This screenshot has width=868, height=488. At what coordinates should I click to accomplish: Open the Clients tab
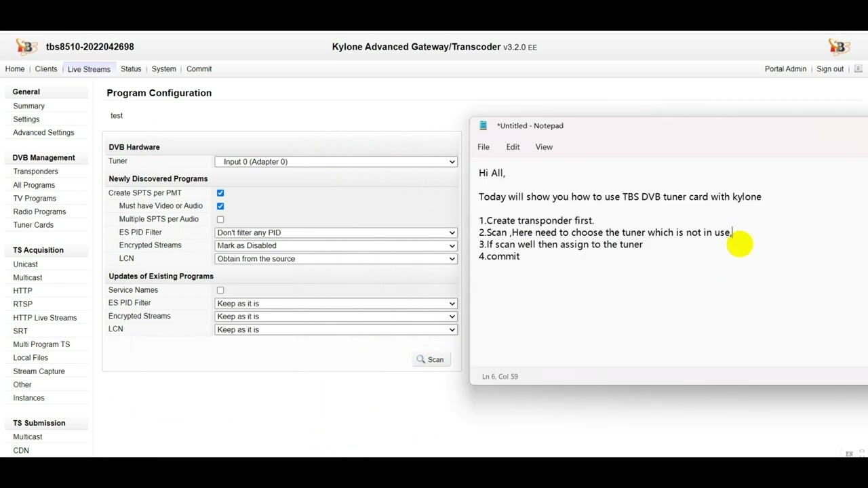pos(46,69)
